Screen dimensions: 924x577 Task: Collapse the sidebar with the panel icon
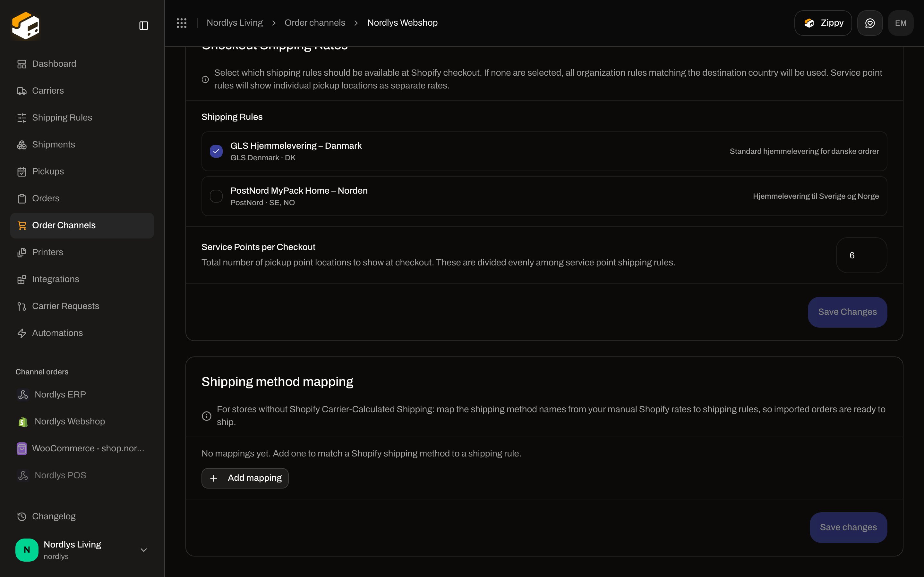pos(143,26)
